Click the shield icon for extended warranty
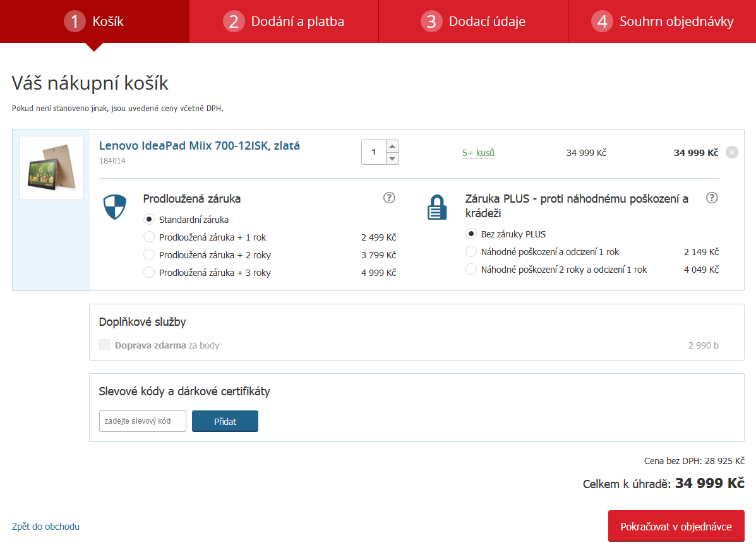Image resolution: width=756 pixels, height=555 pixels. point(115,207)
